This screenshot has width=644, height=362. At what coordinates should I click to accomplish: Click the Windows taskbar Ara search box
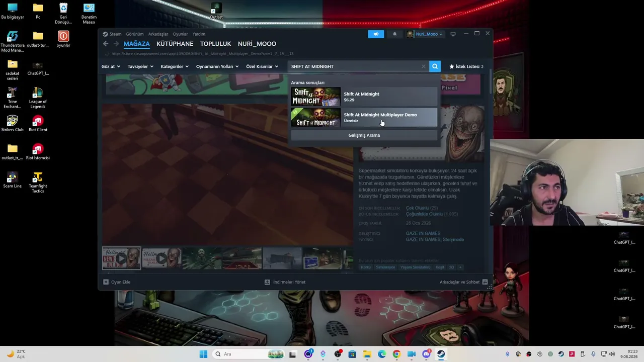pos(249,354)
